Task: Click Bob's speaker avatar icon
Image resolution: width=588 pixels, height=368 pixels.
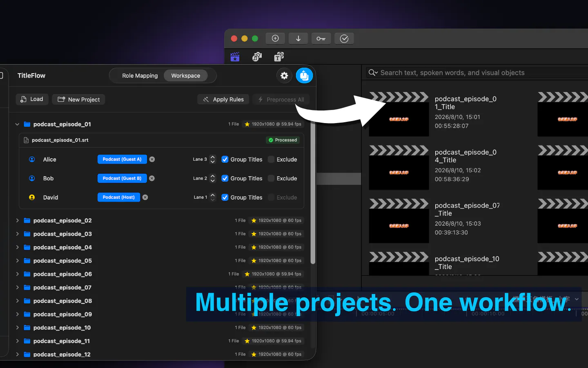Action: coord(32,178)
